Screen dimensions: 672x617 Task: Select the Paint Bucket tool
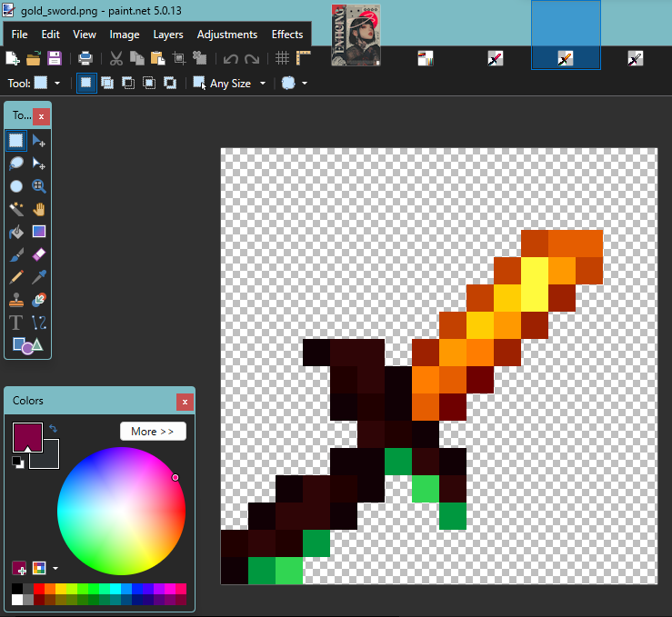tap(16, 232)
